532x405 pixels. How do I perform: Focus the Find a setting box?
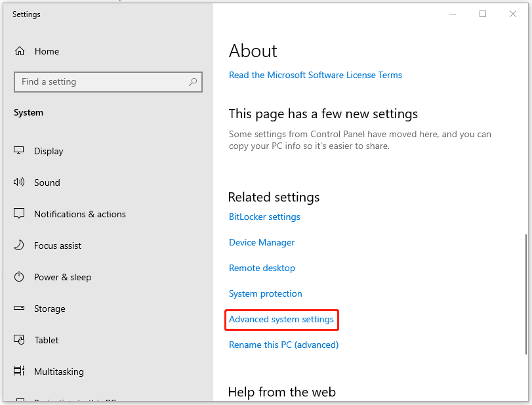[x=108, y=82]
